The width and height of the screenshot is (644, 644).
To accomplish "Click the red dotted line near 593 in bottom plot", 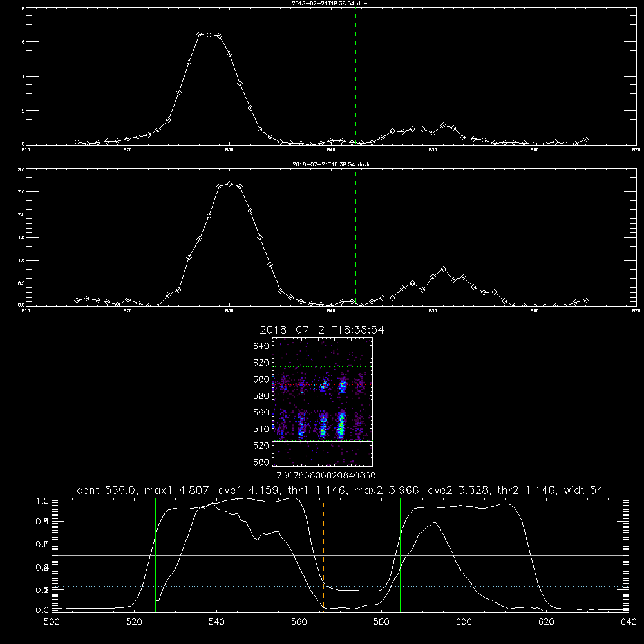I will click(435, 554).
